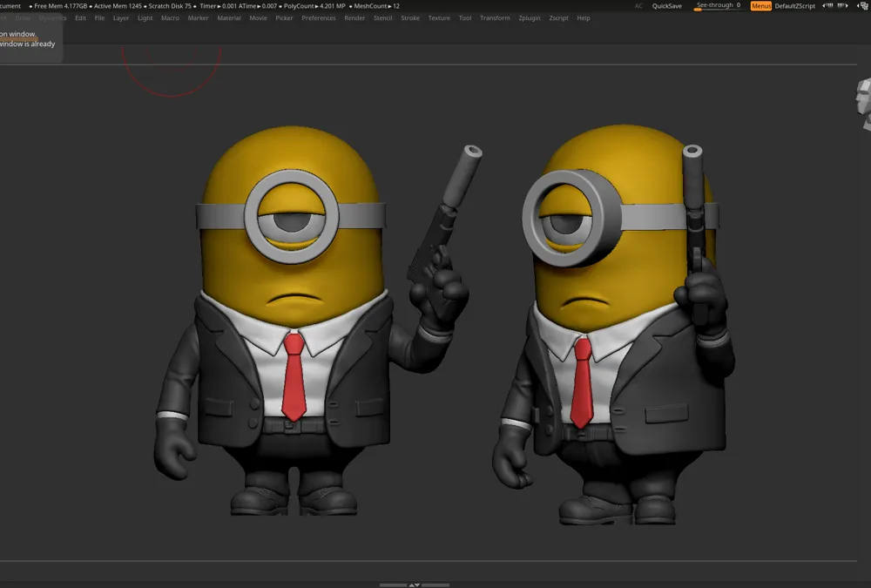Open the Zscript menu
The width and height of the screenshot is (871, 588).
(x=558, y=17)
